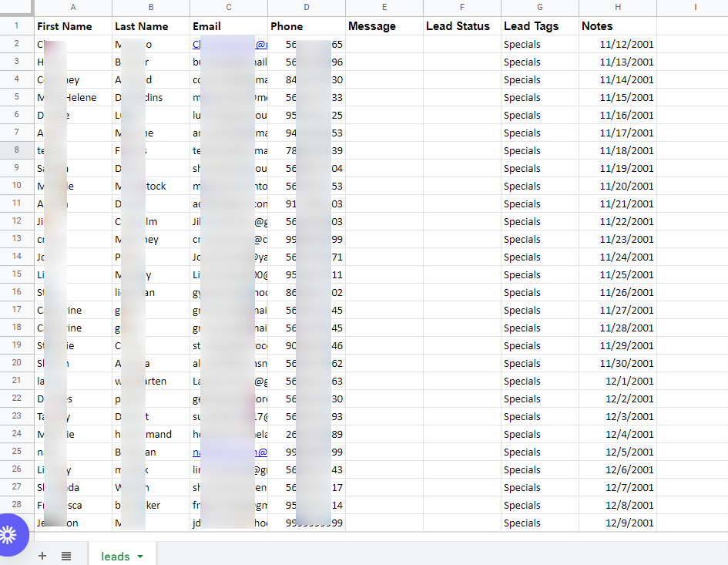728x565 pixels.
Task: Select column E header
Action: 384,7
